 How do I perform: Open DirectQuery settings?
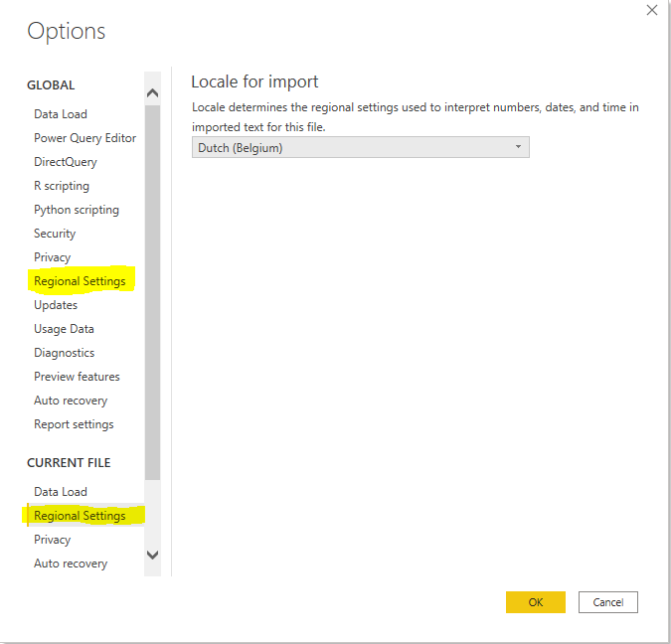[x=66, y=162]
